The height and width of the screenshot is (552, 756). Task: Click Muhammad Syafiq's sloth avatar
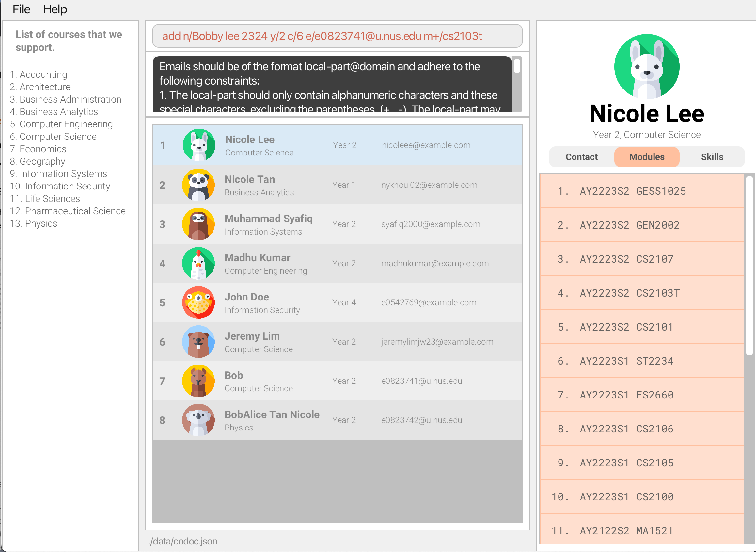[x=198, y=224]
